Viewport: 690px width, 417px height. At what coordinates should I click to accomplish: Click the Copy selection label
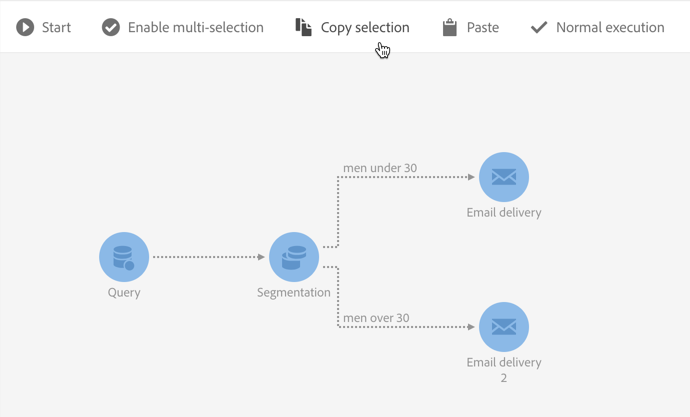(365, 27)
